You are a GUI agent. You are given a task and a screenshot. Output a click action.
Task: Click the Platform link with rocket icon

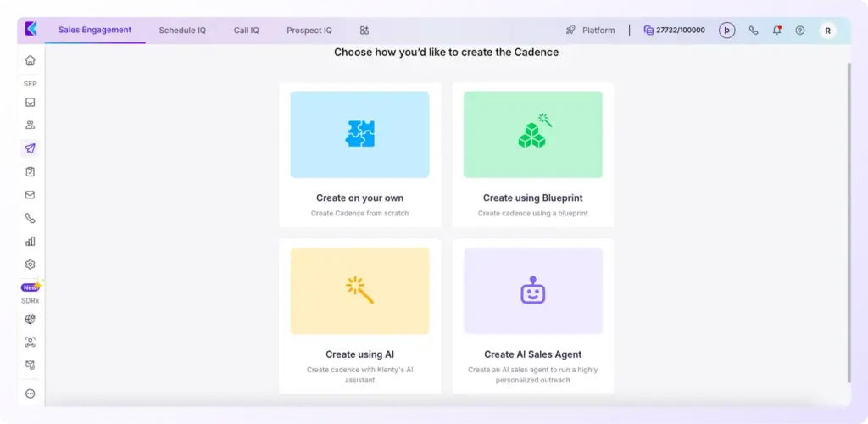pos(591,31)
